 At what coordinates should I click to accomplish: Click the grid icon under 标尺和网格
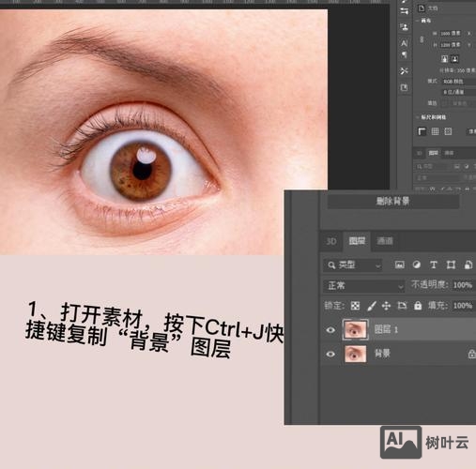click(x=435, y=131)
